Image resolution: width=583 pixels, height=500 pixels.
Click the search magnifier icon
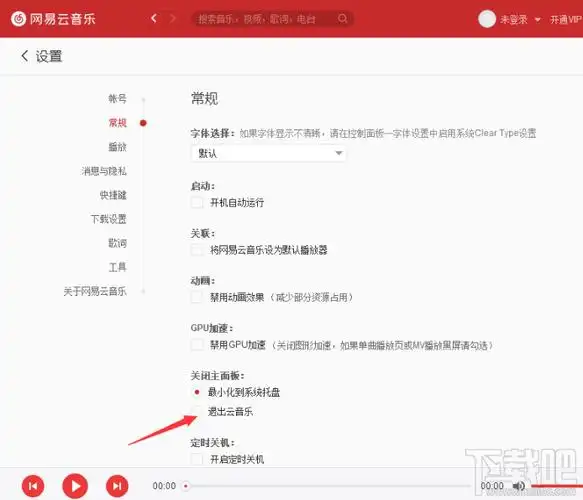[x=342, y=19]
